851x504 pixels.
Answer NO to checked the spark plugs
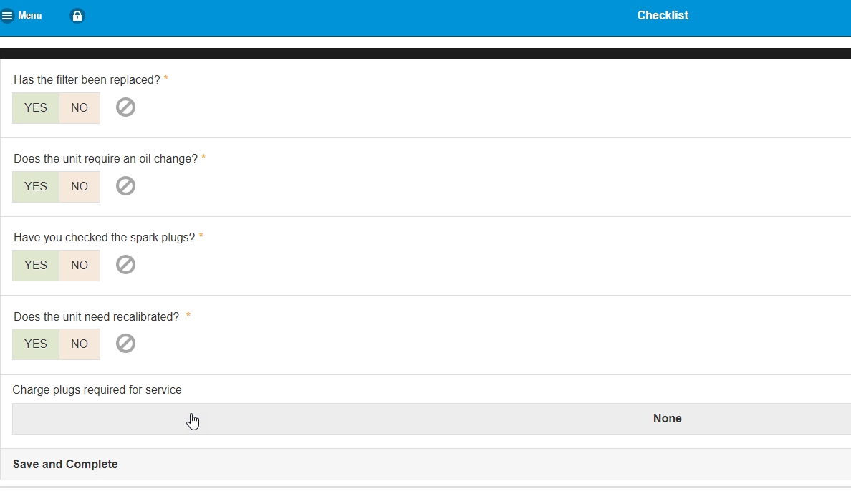pyautogui.click(x=80, y=266)
